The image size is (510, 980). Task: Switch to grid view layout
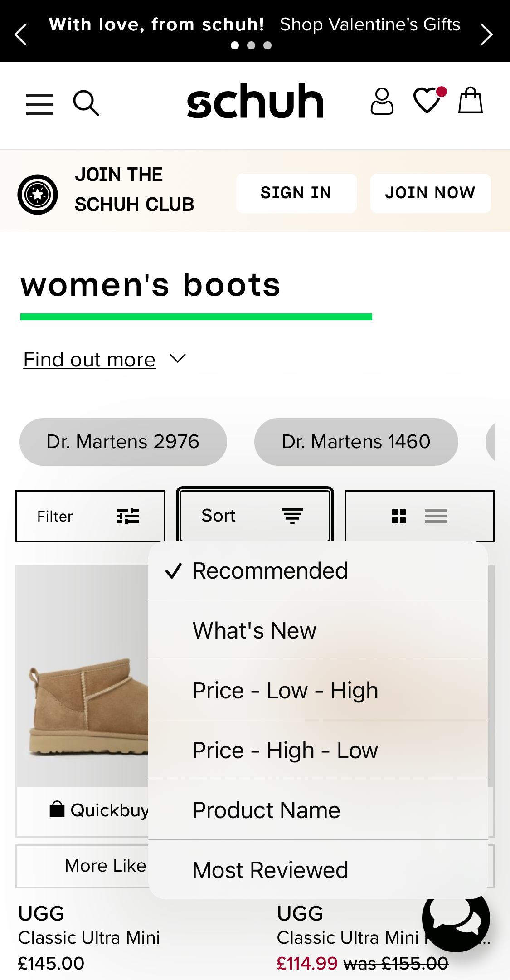(398, 516)
